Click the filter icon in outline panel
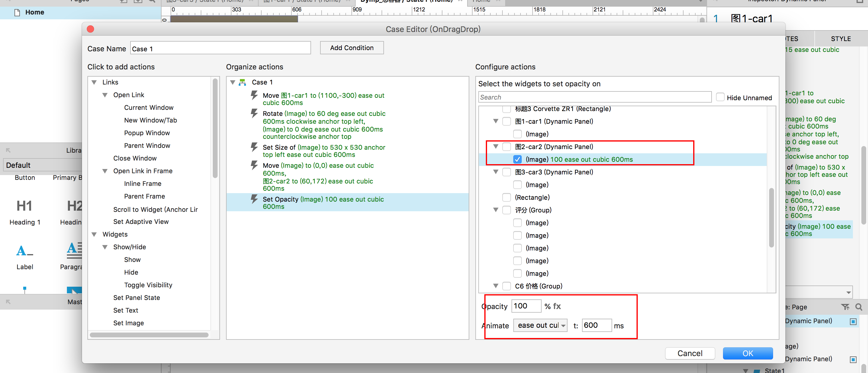 [x=845, y=307]
